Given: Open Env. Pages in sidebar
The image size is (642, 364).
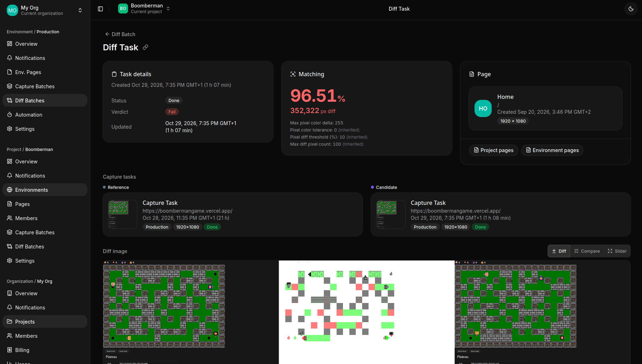Looking at the screenshot, I should (x=45, y=72).
